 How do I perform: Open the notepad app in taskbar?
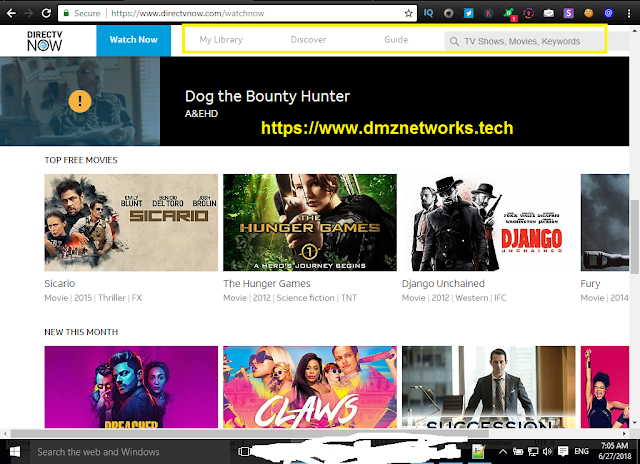coord(478,451)
